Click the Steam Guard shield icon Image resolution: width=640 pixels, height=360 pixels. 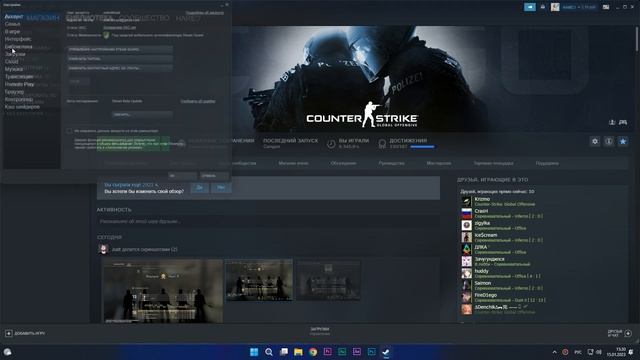[x=106, y=36]
